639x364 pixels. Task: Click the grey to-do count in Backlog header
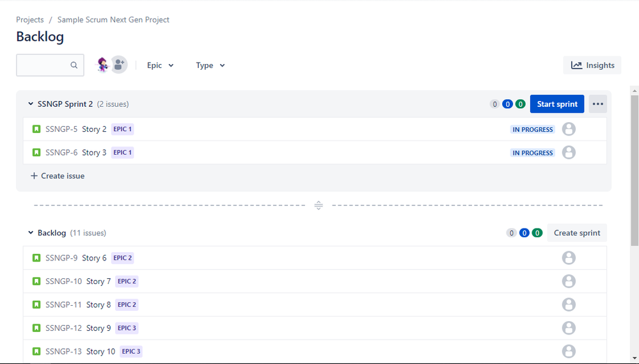[511, 233]
